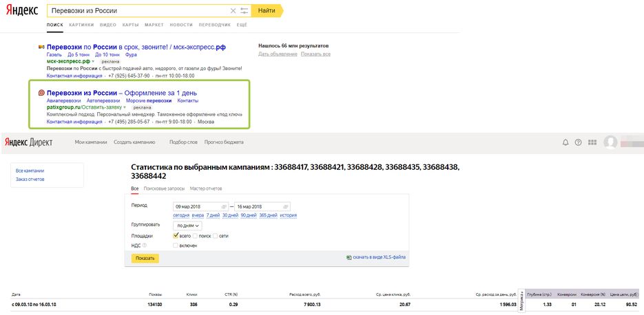This screenshot has height=315, width=644.
Task: Click the yellow Найти search button
Action: [x=267, y=11]
